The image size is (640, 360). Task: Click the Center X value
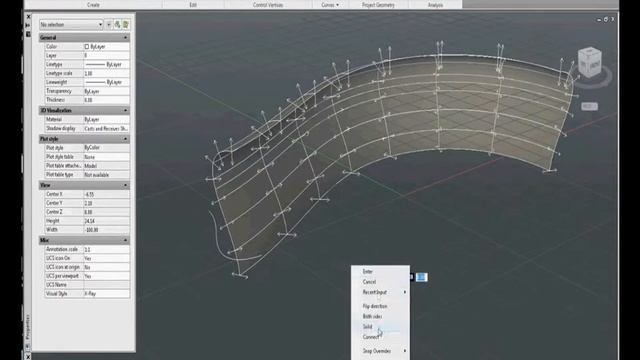click(x=107, y=194)
